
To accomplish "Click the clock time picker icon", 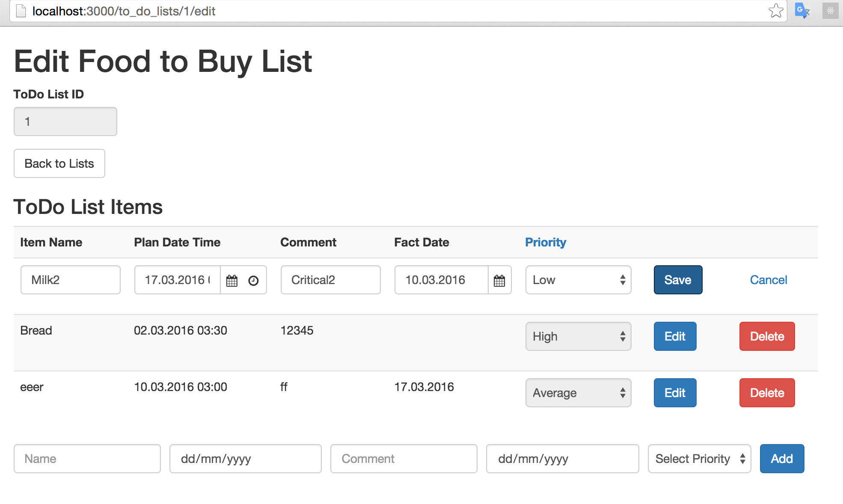I will click(x=253, y=281).
